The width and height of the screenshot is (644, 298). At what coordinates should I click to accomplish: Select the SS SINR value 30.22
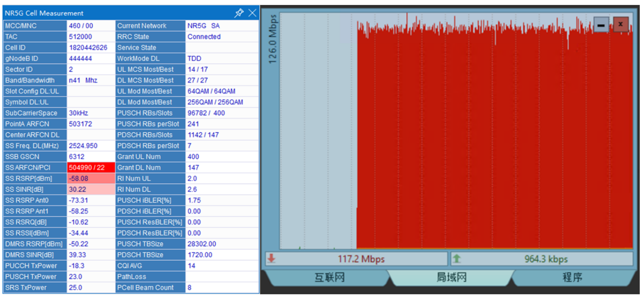(x=77, y=189)
